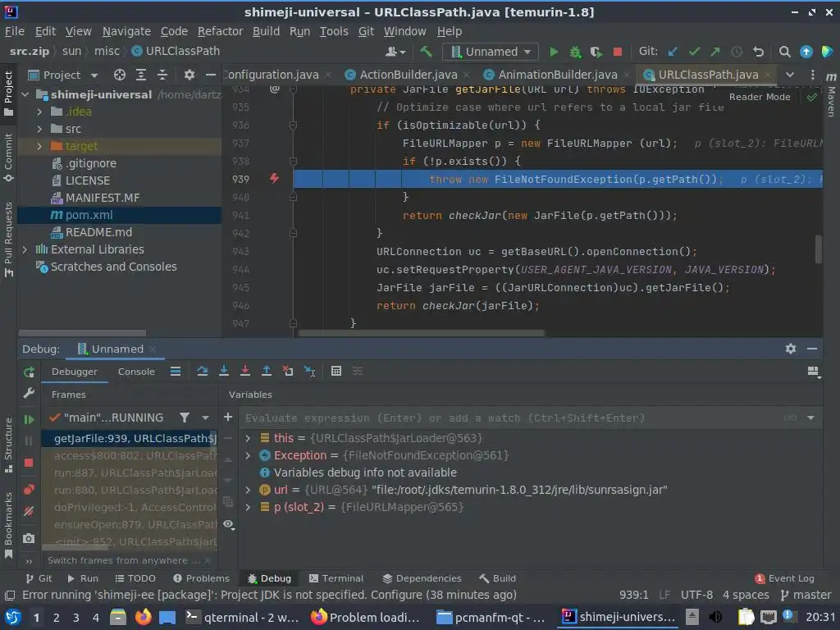Viewport: 840px width, 630px height.
Task: Start debugging with the bug icon
Action: 575,52
